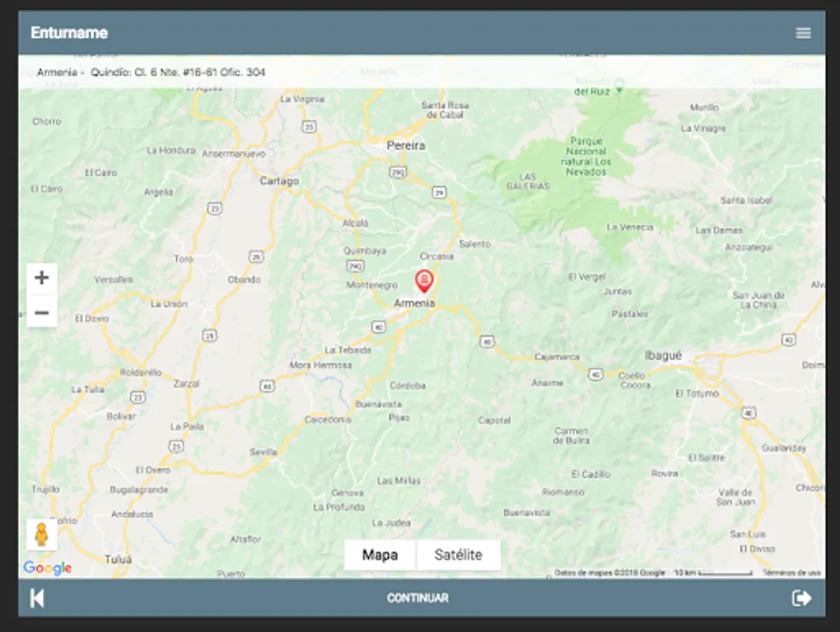The height and width of the screenshot is (632, 840).
Task: Click the CONTINUAR button
Action: (418, 598)
